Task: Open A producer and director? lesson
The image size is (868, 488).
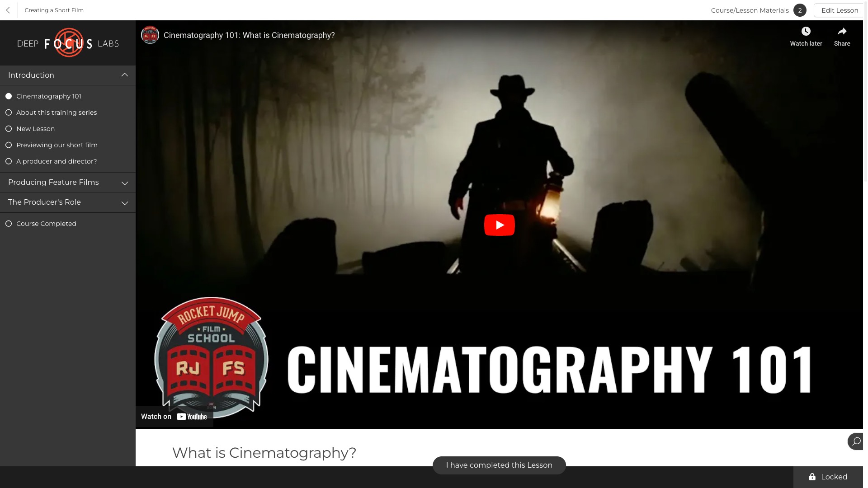Action: pyautogui.click(x=57, y=161)
